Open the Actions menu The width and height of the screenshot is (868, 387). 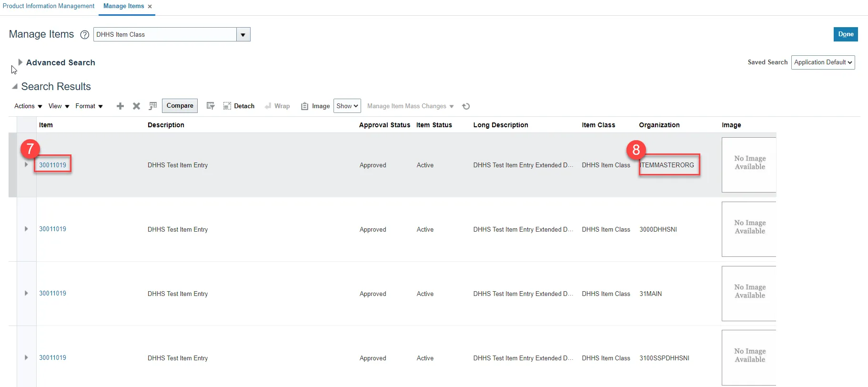coord(28,106)
